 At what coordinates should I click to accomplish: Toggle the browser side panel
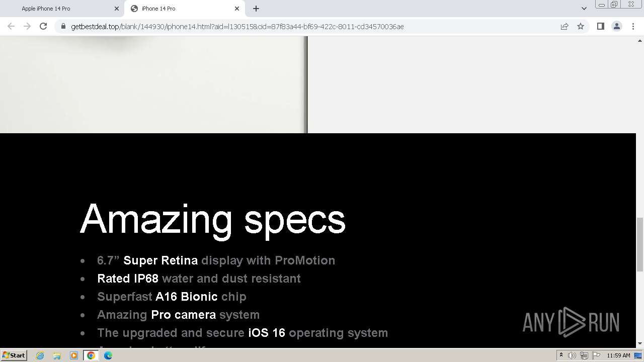tap(600, 27)
